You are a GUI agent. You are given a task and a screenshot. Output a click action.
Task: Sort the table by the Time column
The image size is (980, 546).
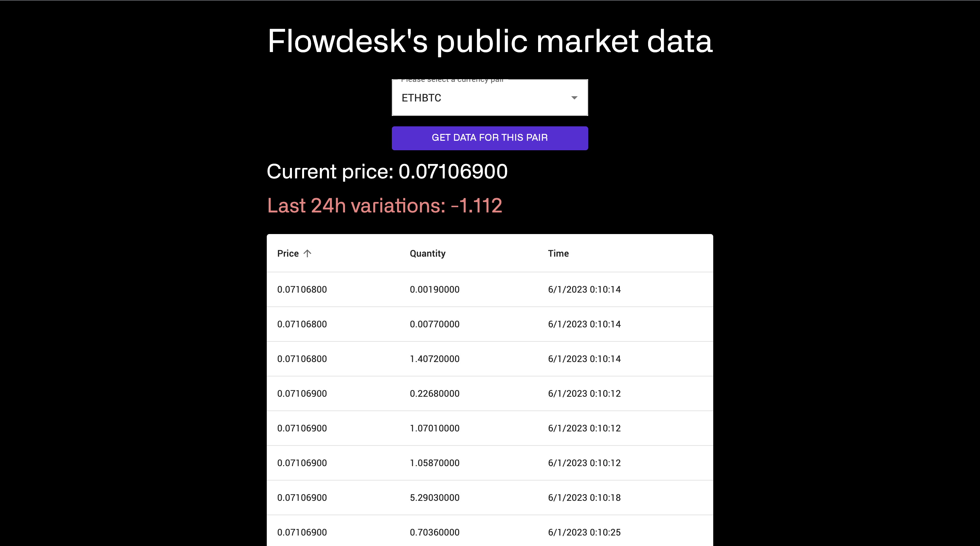coord(558,253)
